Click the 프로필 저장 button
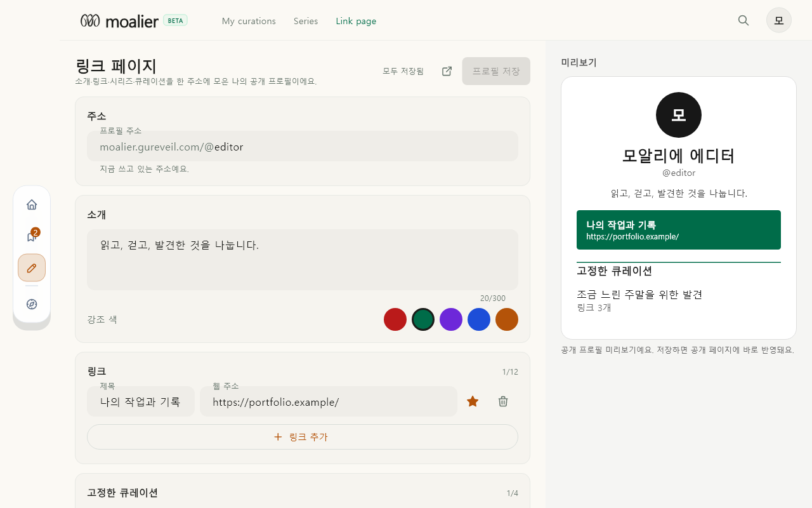The width and height of the screenshot is (812, 508). coord(496,71)
